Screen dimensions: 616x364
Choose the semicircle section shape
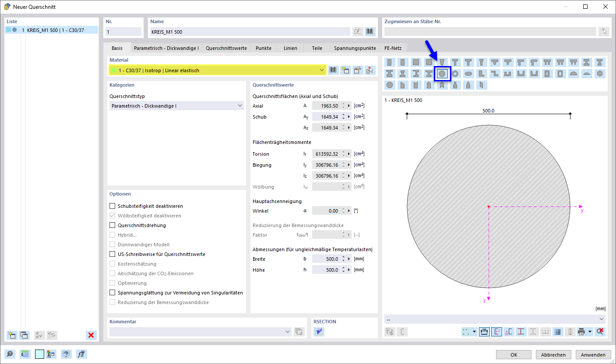[x=574, y=73]
